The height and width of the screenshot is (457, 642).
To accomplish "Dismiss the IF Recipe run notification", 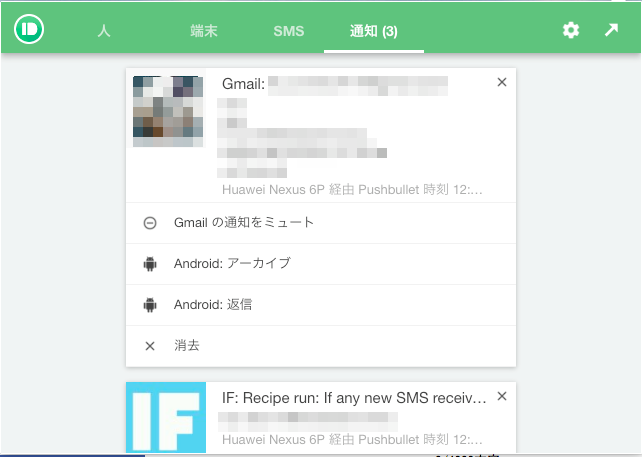I will (x=502, y=396).
